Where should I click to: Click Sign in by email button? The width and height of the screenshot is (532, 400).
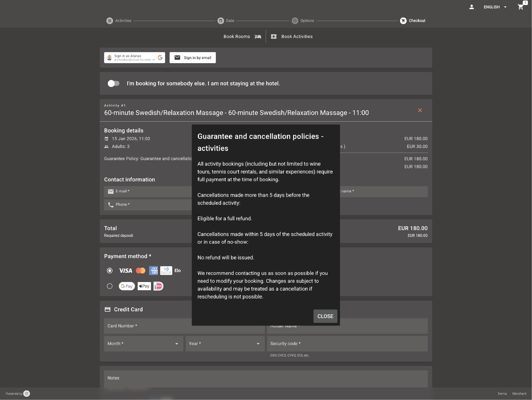pos(192,58)
